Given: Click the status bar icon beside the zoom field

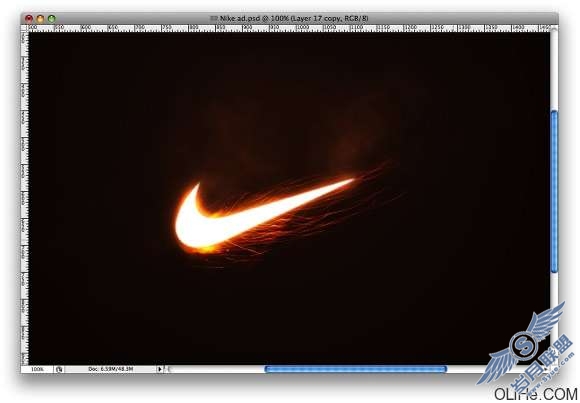Looking at the screenshot, I should pos(59,369).
